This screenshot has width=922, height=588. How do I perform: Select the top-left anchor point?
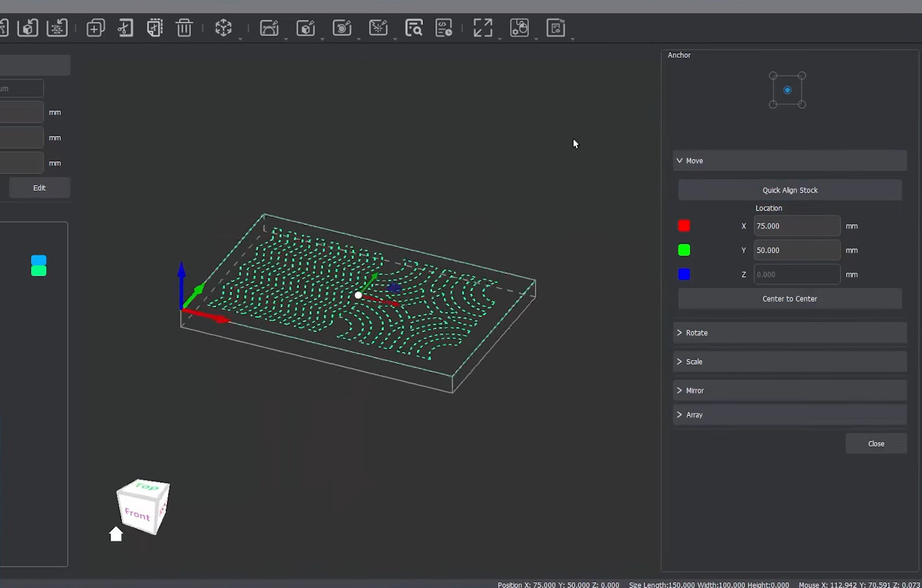[x=773, y=76]
